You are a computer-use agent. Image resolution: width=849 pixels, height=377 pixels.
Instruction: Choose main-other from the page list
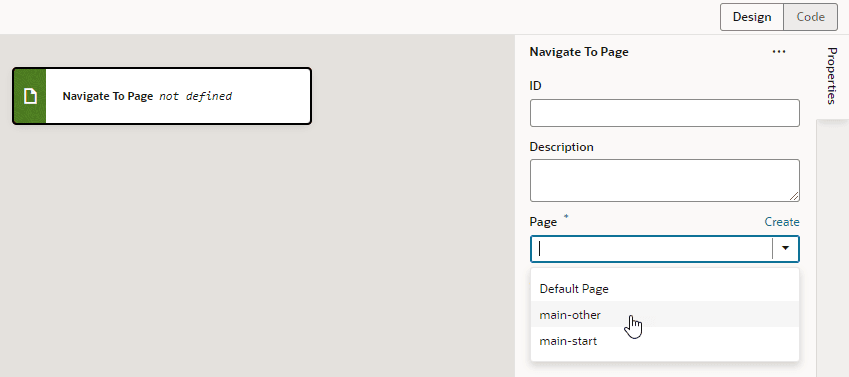tap(664, 314)
